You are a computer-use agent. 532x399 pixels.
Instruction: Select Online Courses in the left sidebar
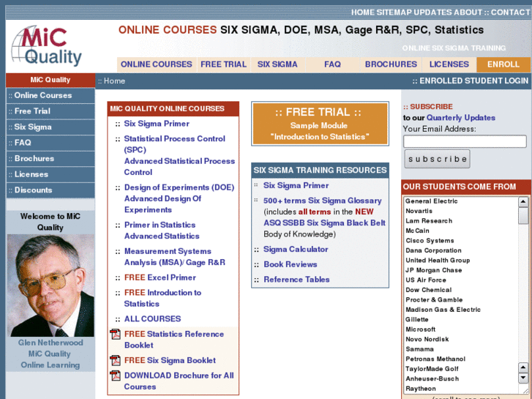click(50, 96)
